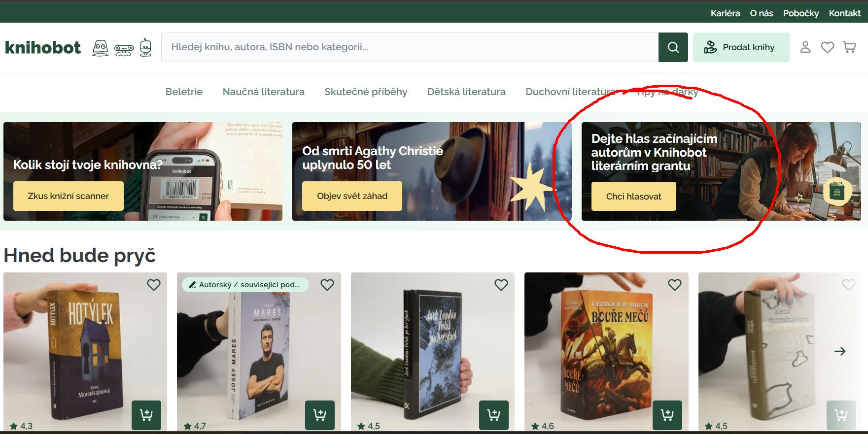Open the O nás link
The width and height of the screenshot is (868, 434).
[762, 13]
